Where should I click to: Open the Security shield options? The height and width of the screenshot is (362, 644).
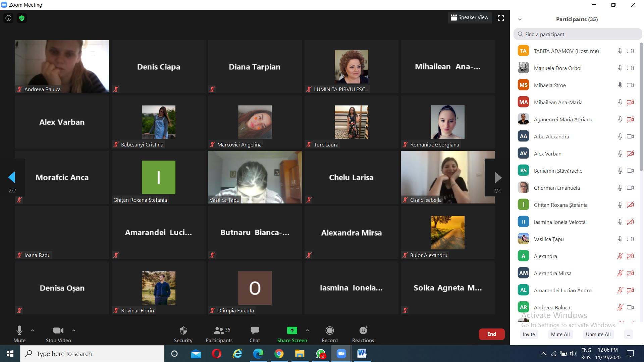(183, 334)
